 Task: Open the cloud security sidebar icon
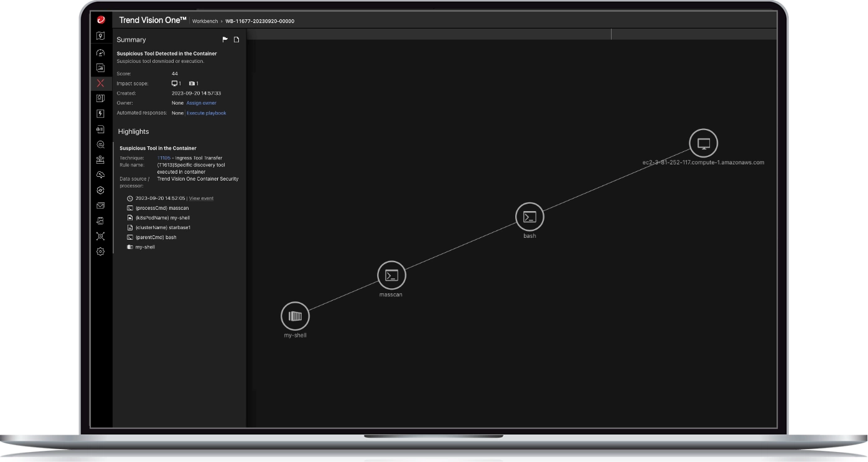pos(101,175)
